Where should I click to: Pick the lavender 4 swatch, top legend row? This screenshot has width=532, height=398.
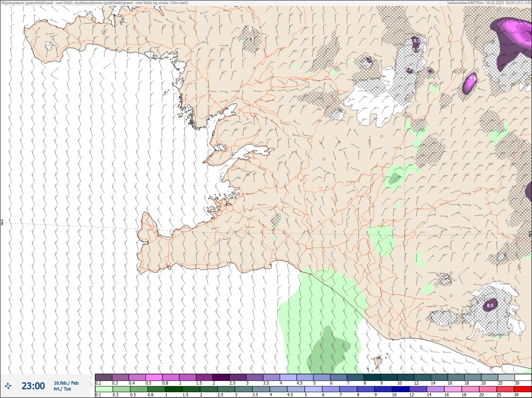tap(288, 377)
